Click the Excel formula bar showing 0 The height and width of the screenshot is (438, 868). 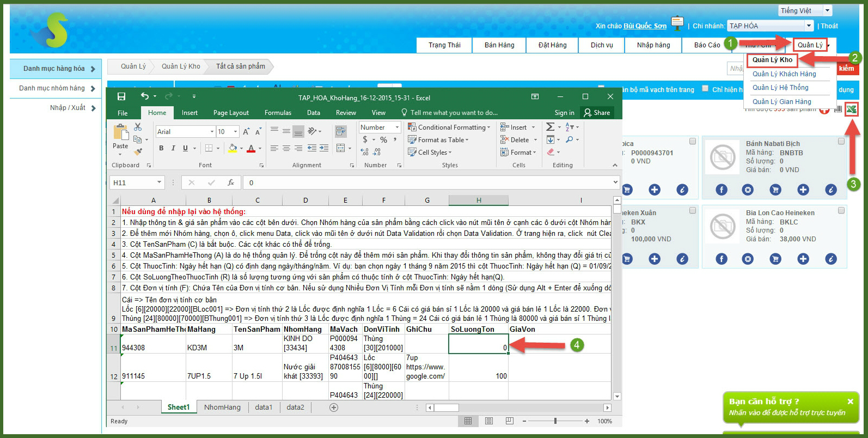pyautogui.click(x=430, y=182)
